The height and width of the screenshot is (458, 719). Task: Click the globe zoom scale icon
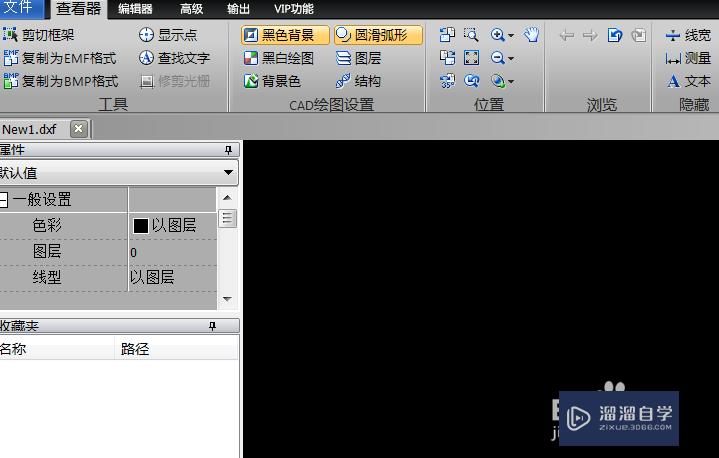(498, 81)
